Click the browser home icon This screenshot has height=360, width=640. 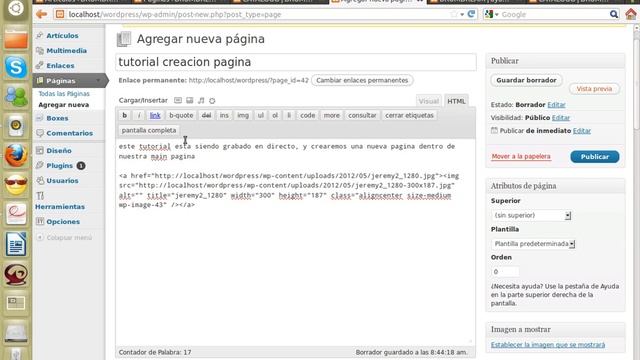(x=631, y=14)
